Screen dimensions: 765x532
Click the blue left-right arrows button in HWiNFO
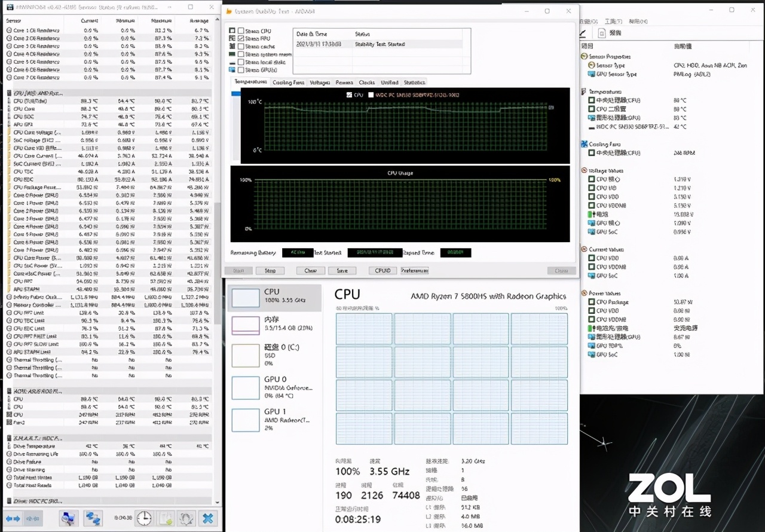click(13, 518)
